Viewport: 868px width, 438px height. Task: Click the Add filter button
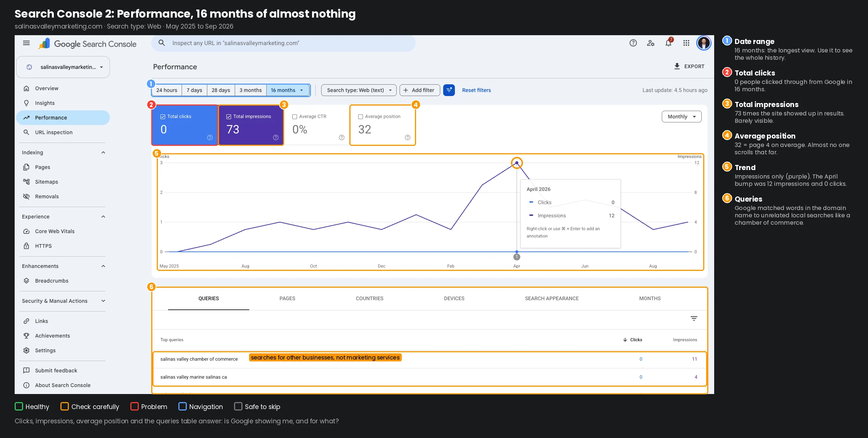(x=420, y=90)
